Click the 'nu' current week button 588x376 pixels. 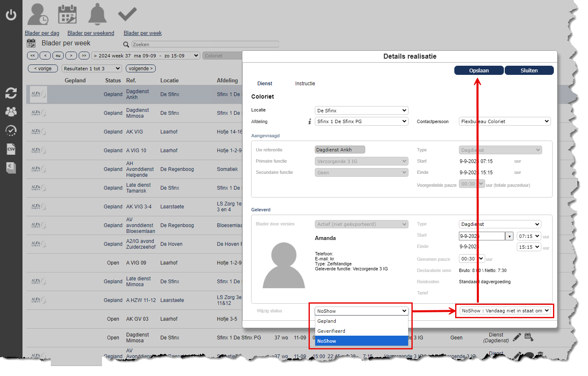(x=58, y=55)
